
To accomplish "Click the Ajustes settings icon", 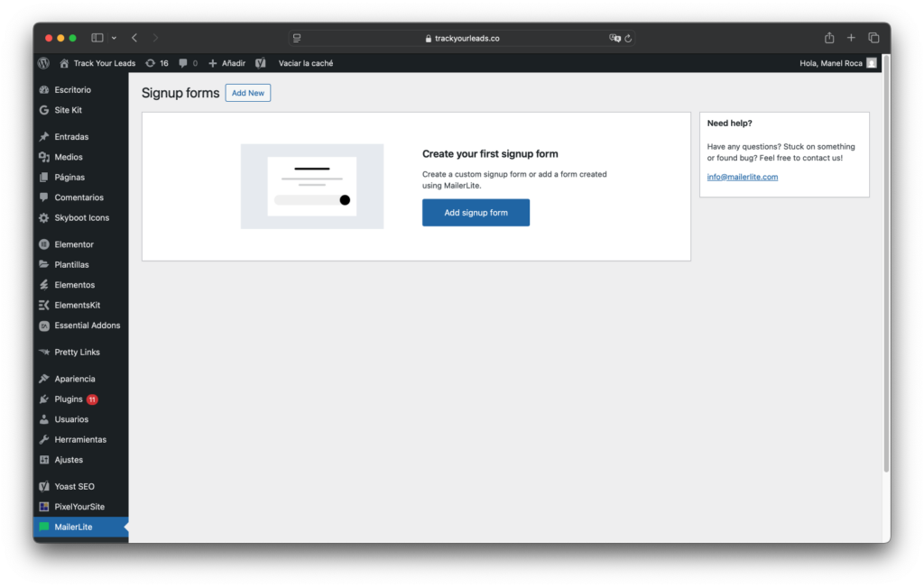I will [x=44, y=460].
